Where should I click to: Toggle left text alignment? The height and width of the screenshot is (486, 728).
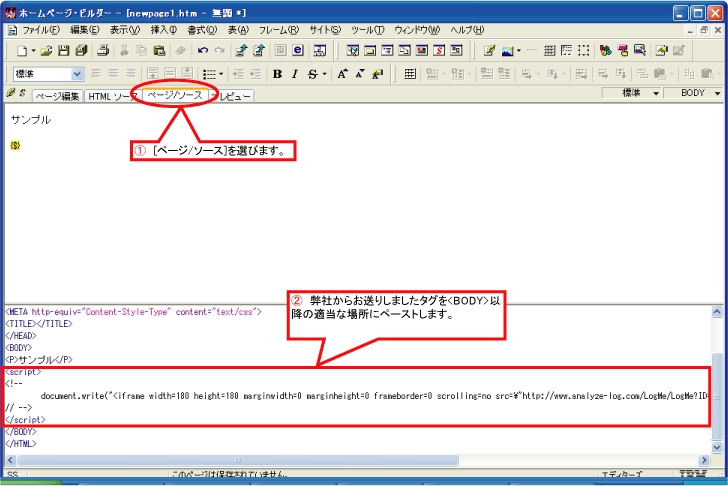96,73
